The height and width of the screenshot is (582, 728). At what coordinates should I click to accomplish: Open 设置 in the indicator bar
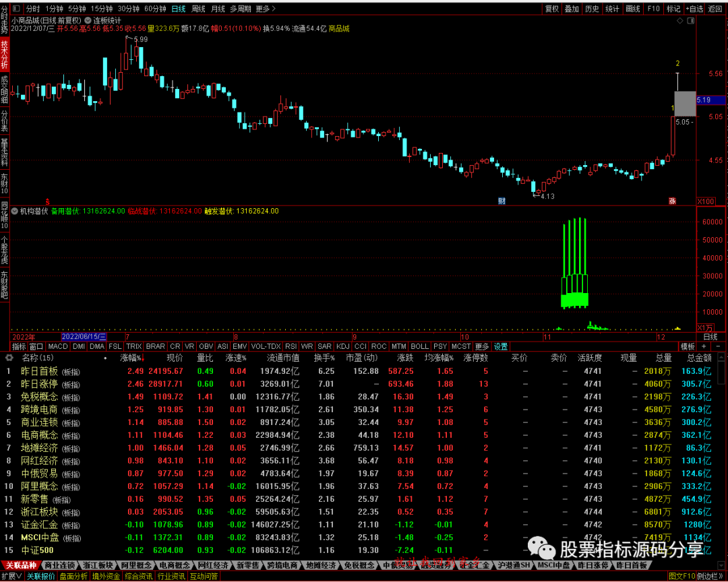tap(500, 347)
